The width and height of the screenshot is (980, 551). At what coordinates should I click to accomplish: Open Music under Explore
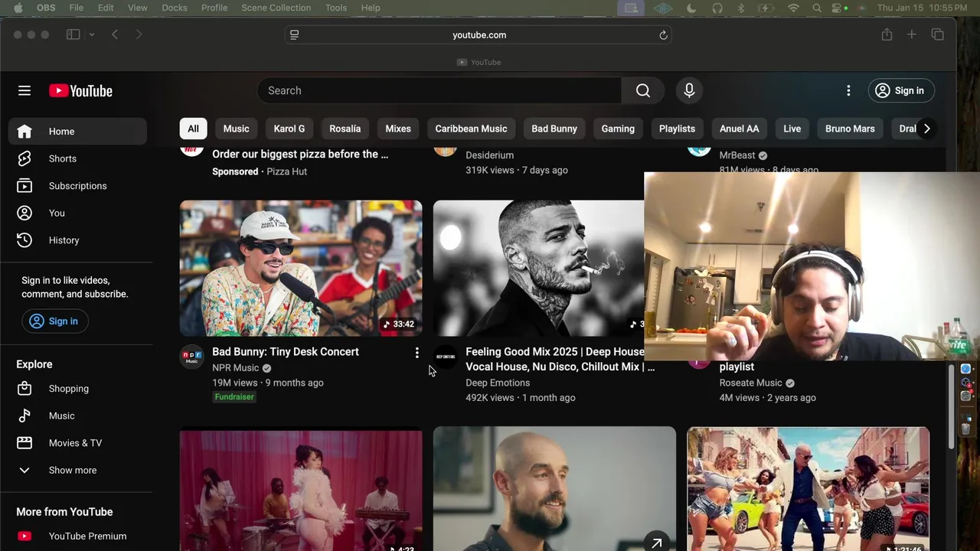click(77, 416)
